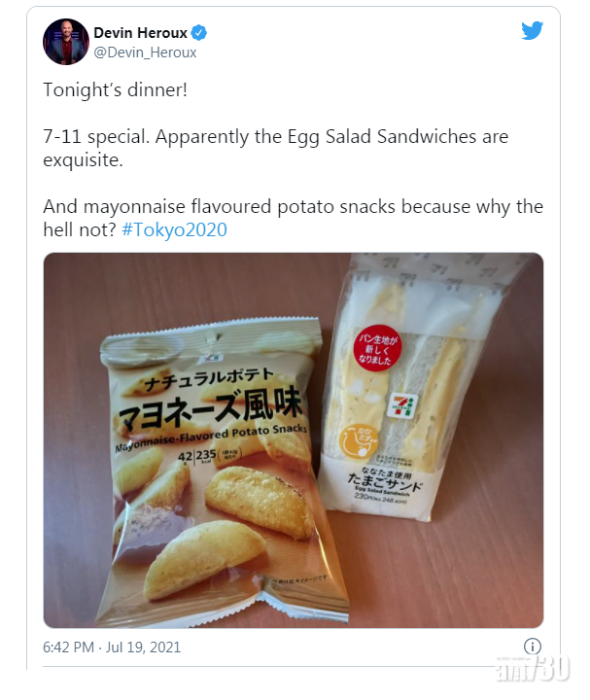Image resolution: width=590 pixels, height=700 pixels.
Task: Click the red round sticker on the sandwich
Action: [x=377, y=349]
